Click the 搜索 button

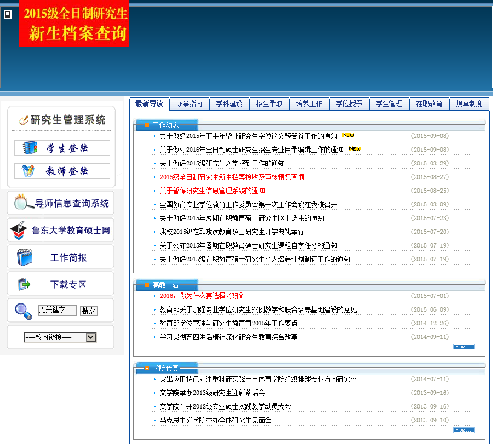tap(88, 311)
